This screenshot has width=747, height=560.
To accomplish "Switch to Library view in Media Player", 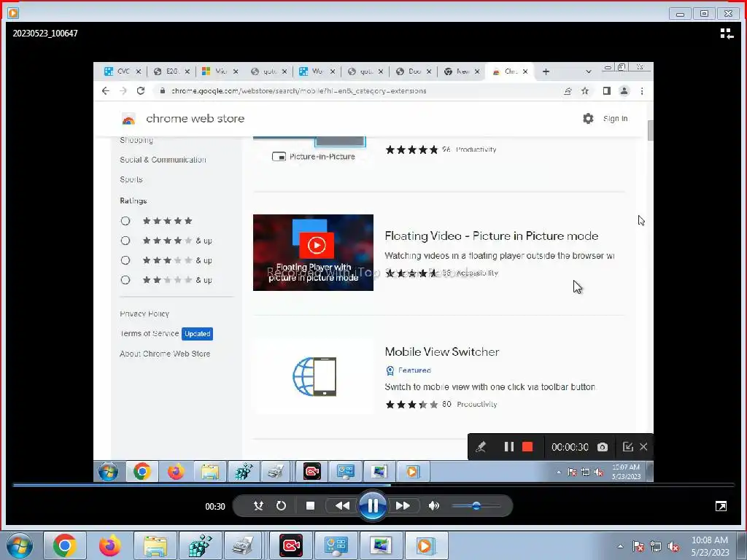I will point(727,34).
